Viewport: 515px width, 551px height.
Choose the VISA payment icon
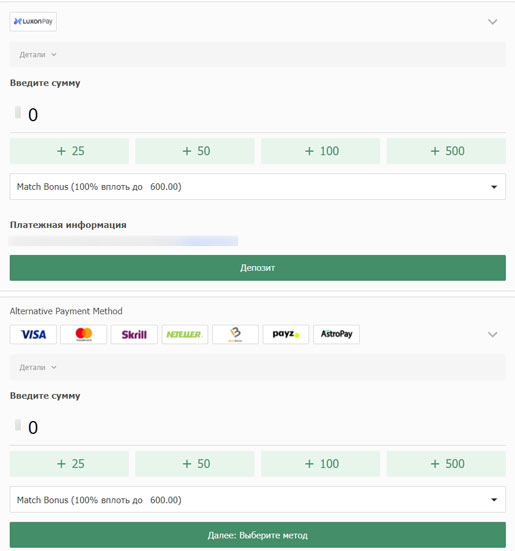point(33,334)
